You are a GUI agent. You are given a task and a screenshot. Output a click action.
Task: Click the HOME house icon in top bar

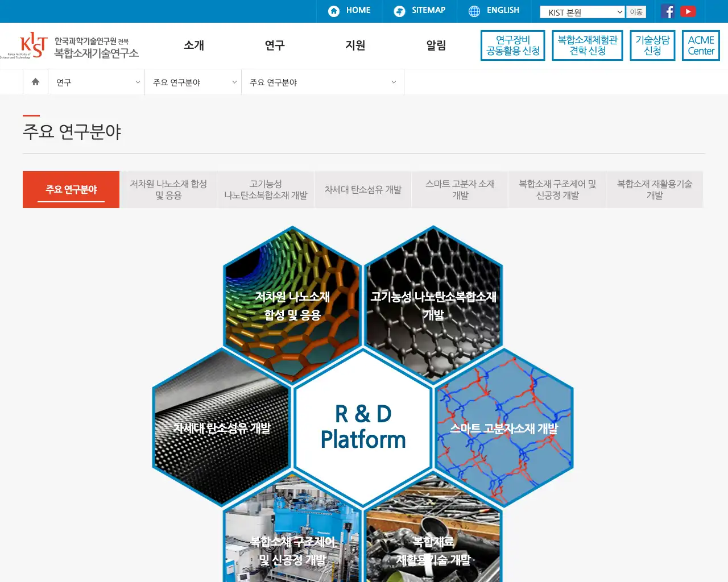click(x=334, y=11)
